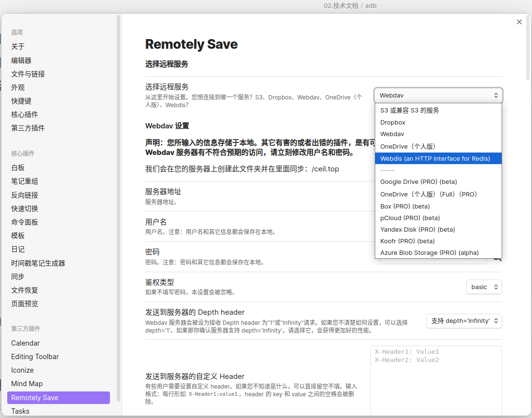Select Dropbox from the remote service list
The image size is (532, 418).
click(x=392, y=122)
